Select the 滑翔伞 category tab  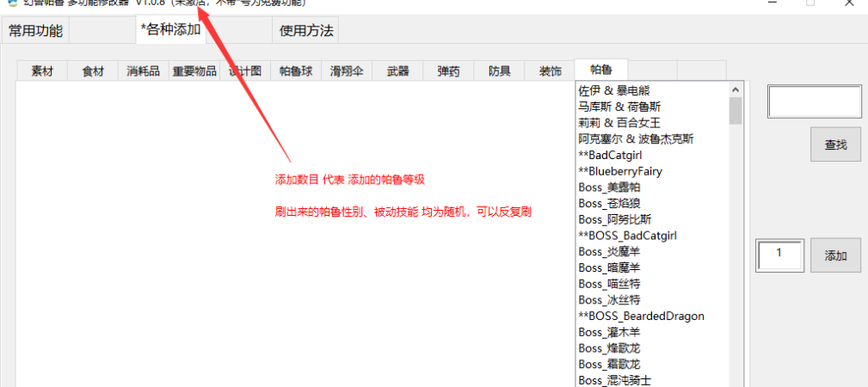(x=347, y=71)
